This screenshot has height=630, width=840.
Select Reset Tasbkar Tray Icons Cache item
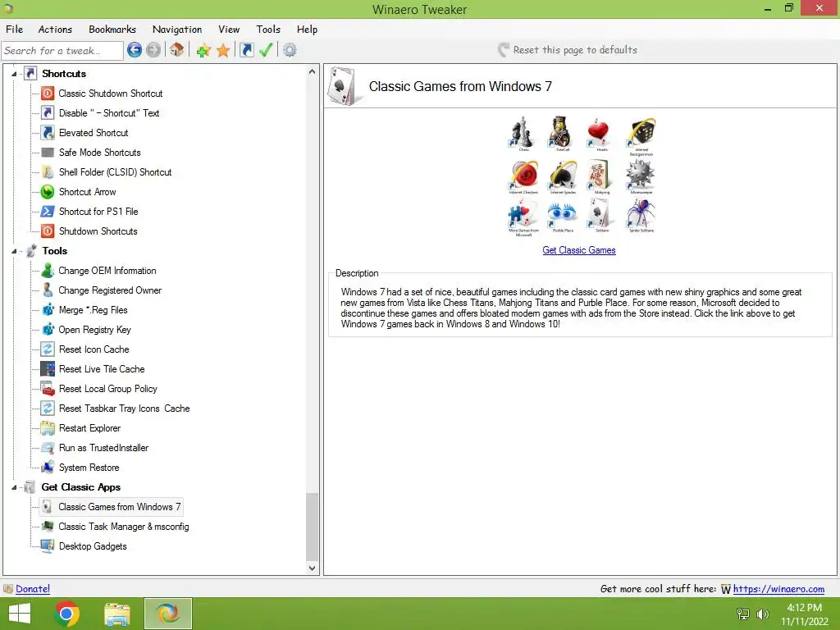coord(125,409)
